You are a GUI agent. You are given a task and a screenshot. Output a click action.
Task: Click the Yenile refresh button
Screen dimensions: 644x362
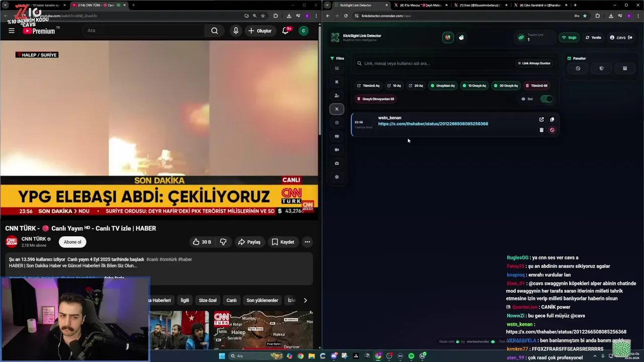(x=594, y=37)
